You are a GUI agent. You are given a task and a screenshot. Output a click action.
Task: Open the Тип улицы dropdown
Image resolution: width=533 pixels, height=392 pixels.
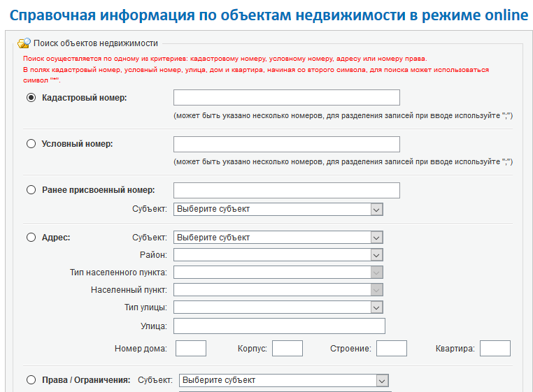pos(278,307)
